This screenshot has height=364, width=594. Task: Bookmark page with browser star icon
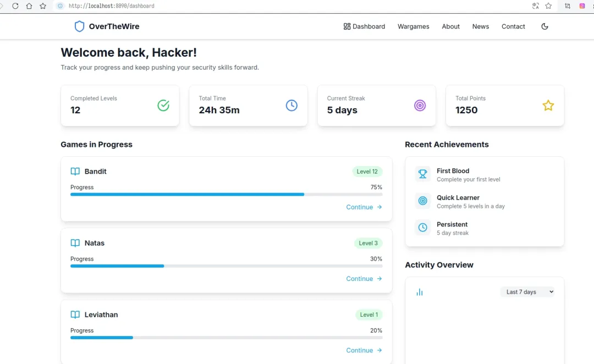(548, 6)
